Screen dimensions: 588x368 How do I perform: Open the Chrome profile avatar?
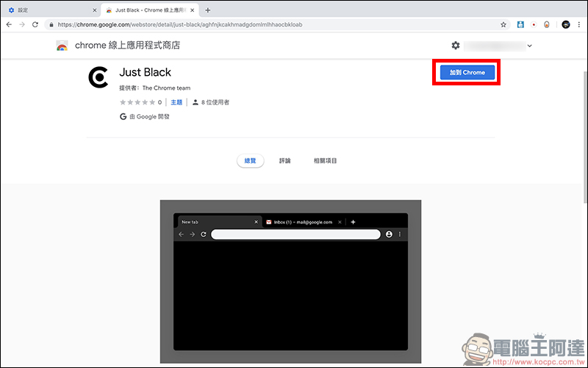(566, 25)
